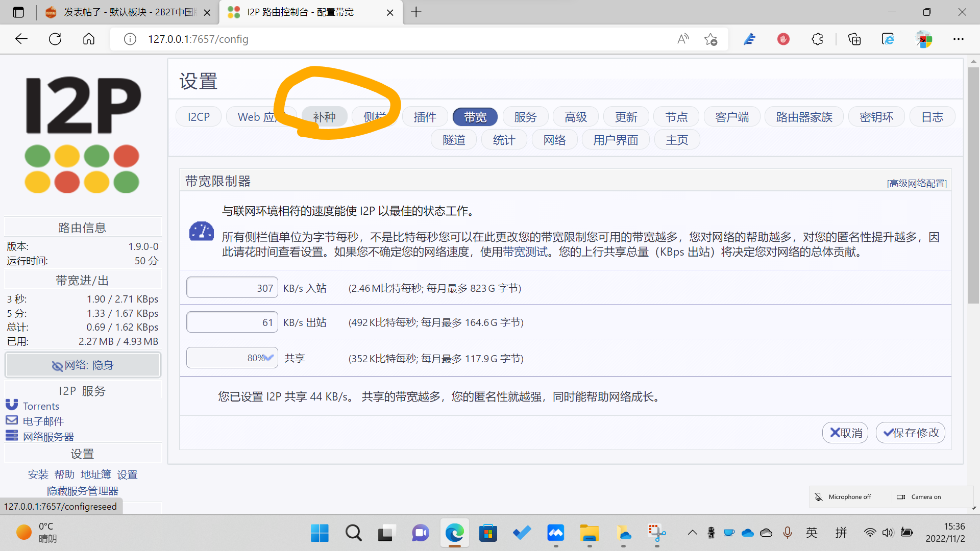Open the Windows Start menu
980x551 pixels.
coord(320,533)
